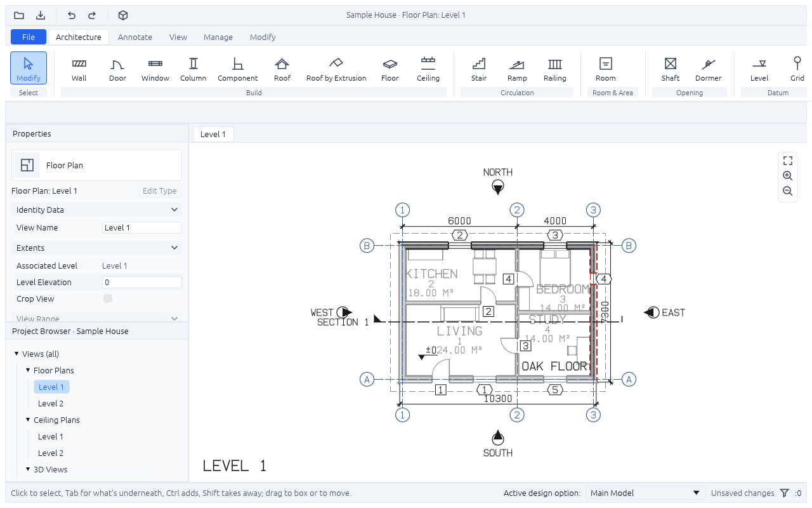Open the File menu
Viewport: 812px width, 508px height.
29,37
